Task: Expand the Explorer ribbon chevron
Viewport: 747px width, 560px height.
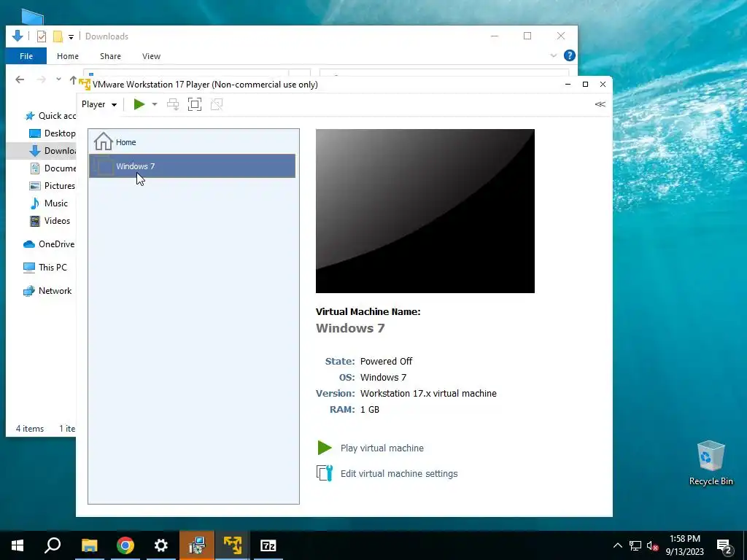Action: coord(553,55)
